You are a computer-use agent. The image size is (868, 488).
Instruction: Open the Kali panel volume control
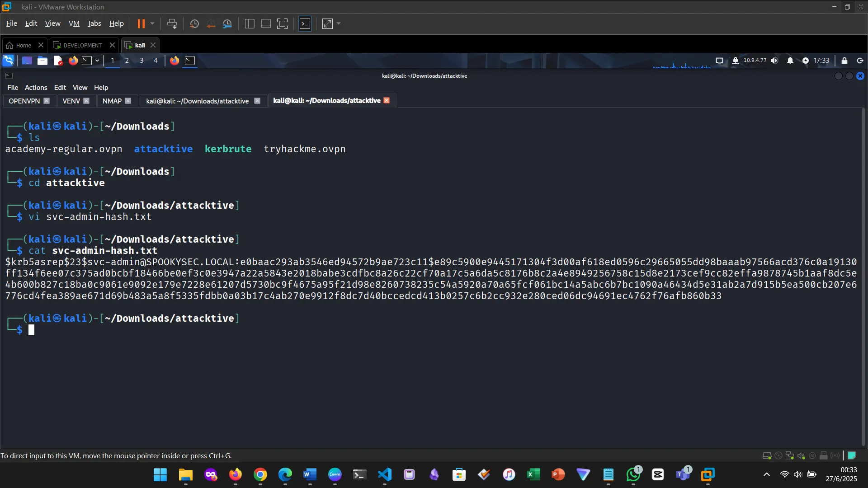coord(775,60)
